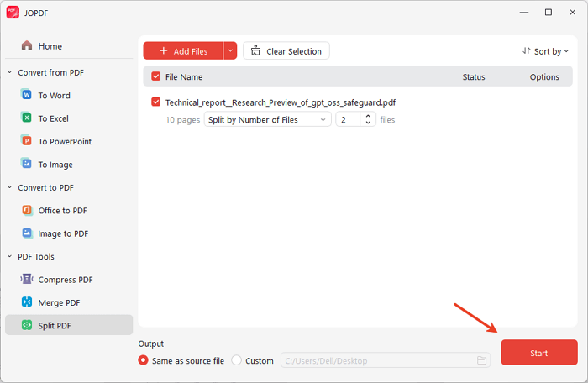
Task: Click the 10 pages label
Action: pos(182,119)
